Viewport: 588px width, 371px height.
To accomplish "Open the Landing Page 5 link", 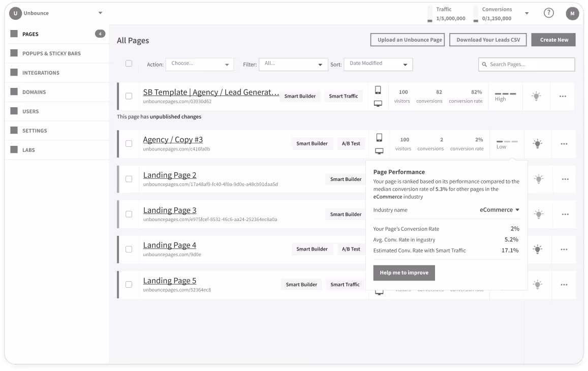I will tap(170, 281).
